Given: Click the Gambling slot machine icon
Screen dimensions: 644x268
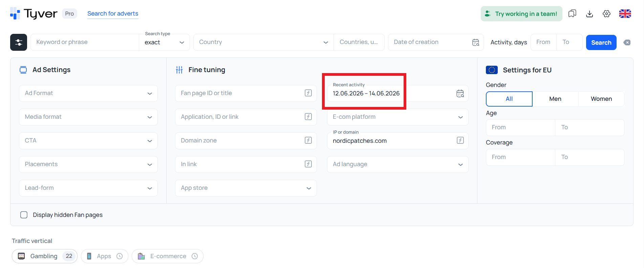Looking at the screenshot, I should [x=21, y=256].
